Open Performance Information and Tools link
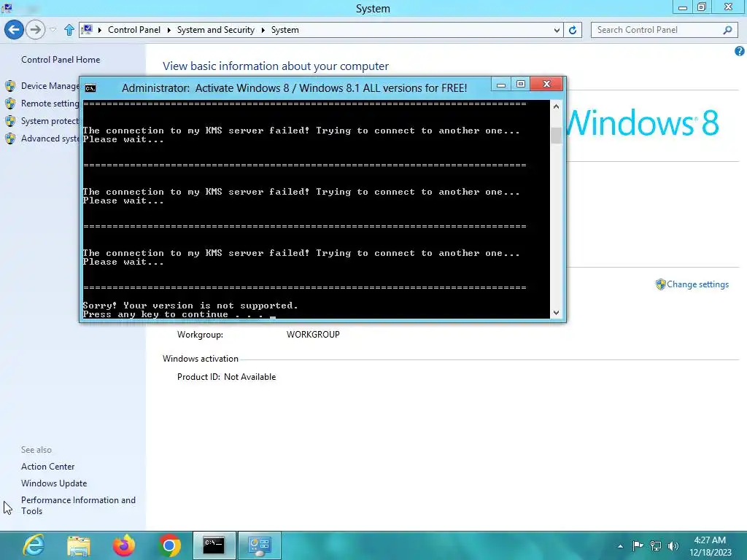747x560 pixels. pyautogui.click(x=78, y=505)
